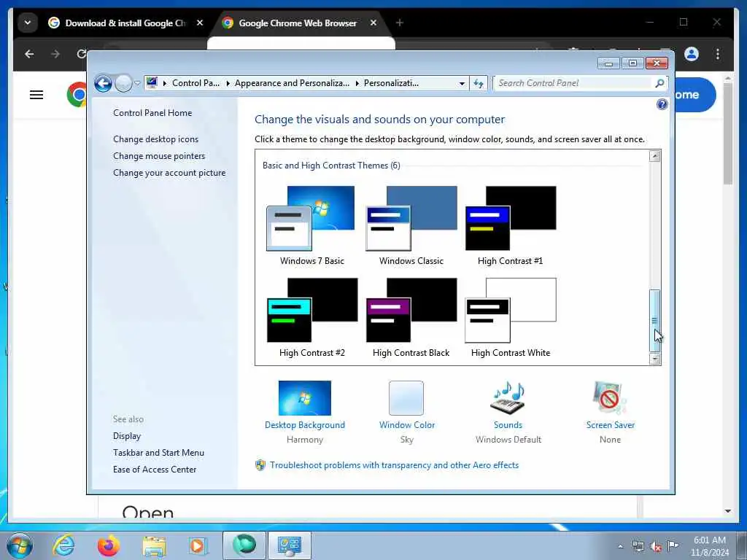Open the Chrome tab search dropdown

coord(28,23)
